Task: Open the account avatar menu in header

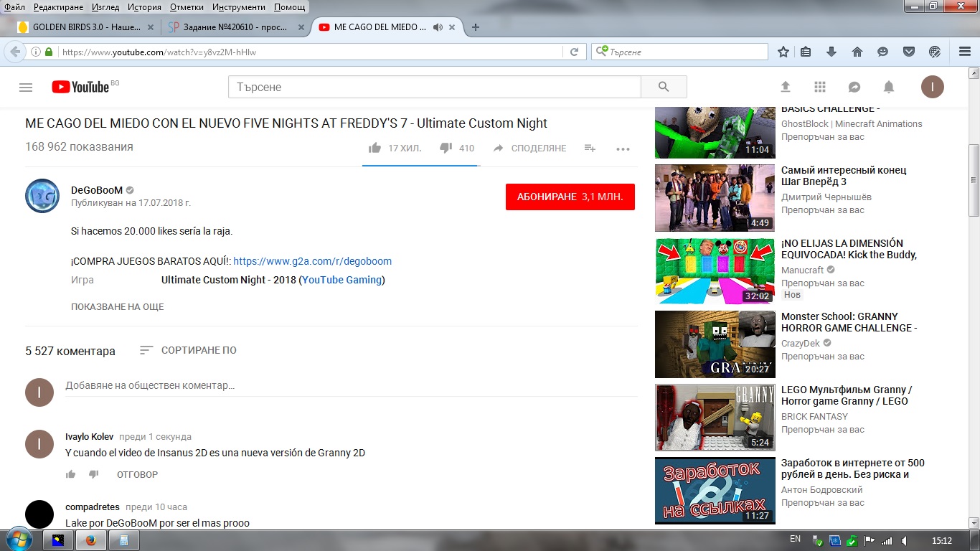Action: 933,87
